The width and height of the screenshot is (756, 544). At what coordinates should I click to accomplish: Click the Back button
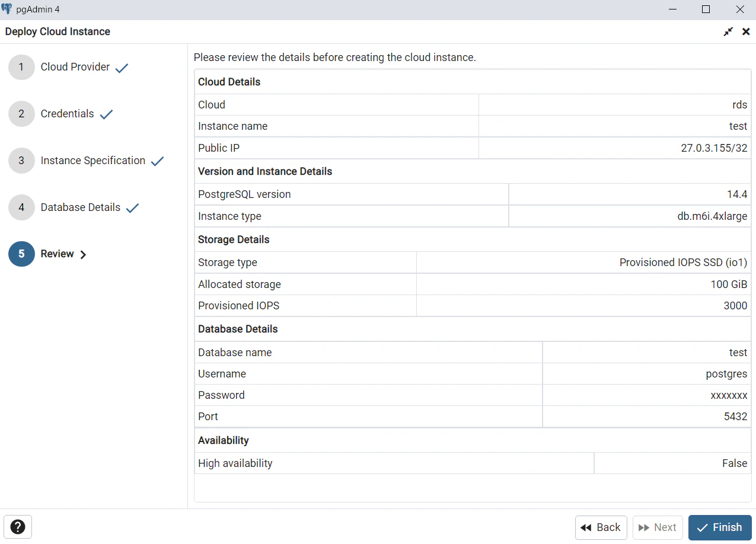(601, 527)
